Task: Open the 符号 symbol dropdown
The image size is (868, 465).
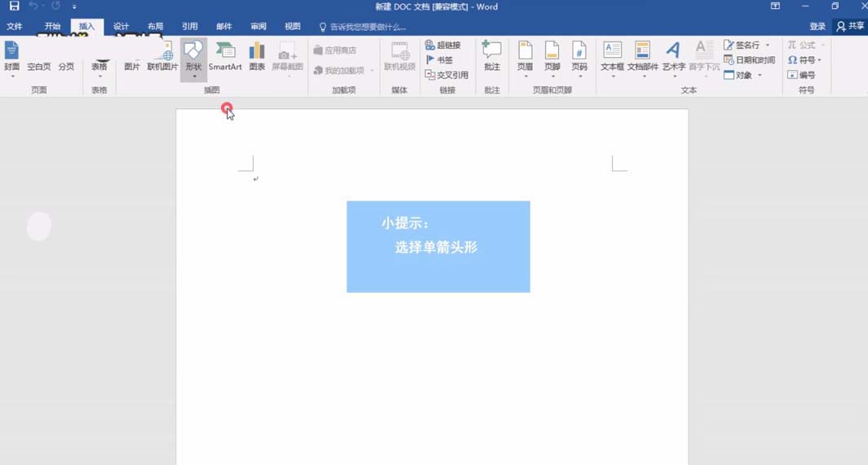Action: [x=804, y=60]
